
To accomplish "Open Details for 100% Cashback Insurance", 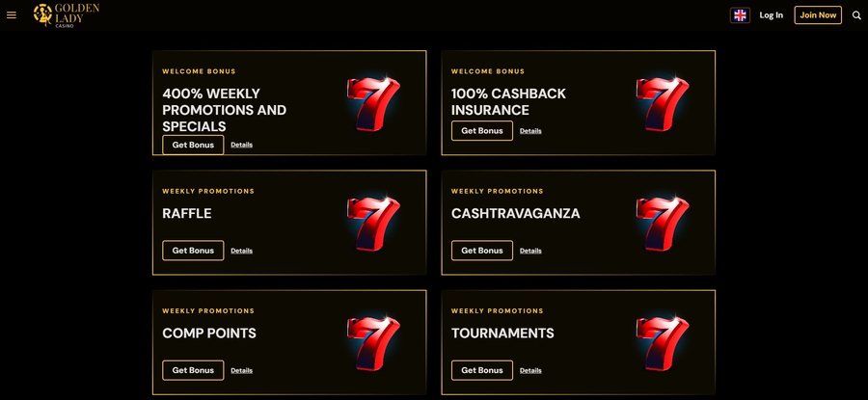I will click(530, 131).
